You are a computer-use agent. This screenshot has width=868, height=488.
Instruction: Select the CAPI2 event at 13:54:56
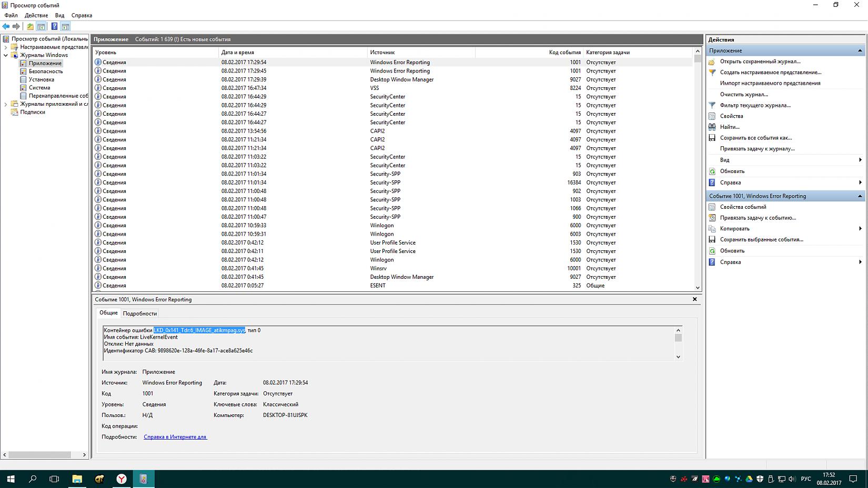[x=393, y=131]
